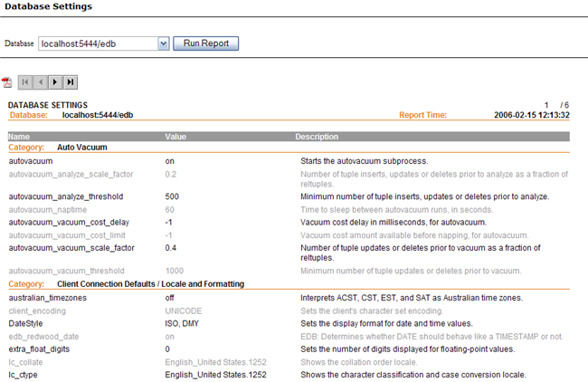
Task: Open the Database dropdown arrow
Action: click(164, 43)
